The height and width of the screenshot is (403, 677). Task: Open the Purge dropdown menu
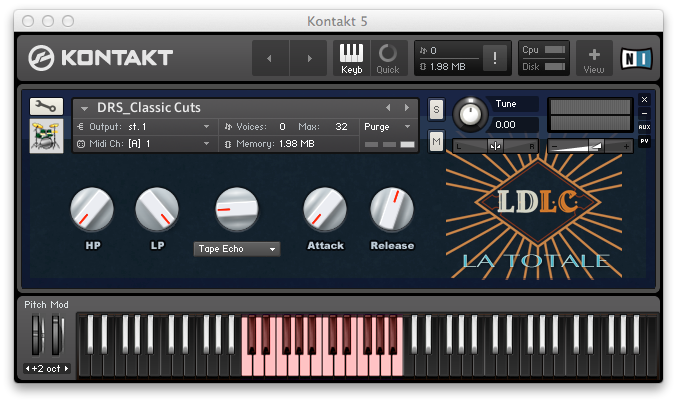388,127
